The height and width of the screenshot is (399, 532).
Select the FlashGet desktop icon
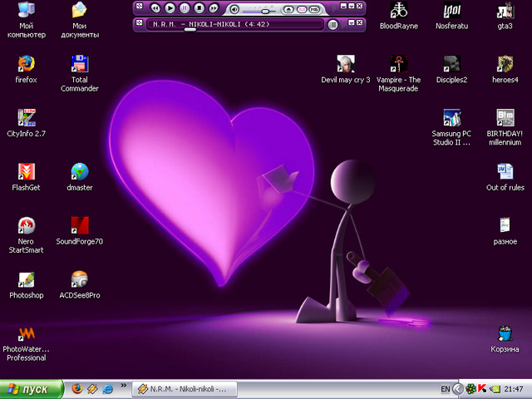(x=26, y=177)
